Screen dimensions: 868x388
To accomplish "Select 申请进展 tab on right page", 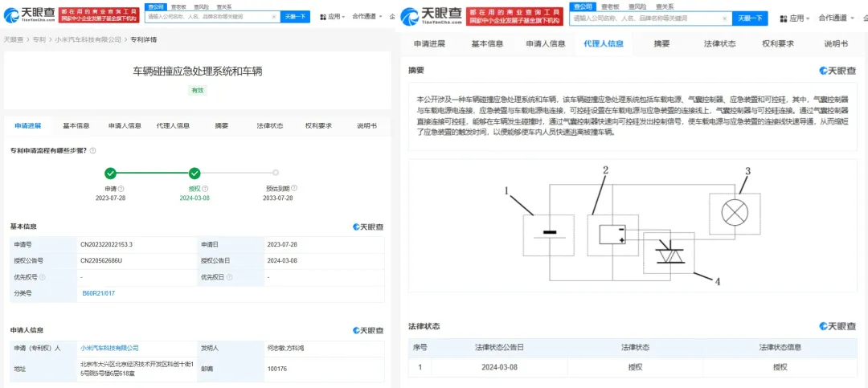I will pos(429,43).
